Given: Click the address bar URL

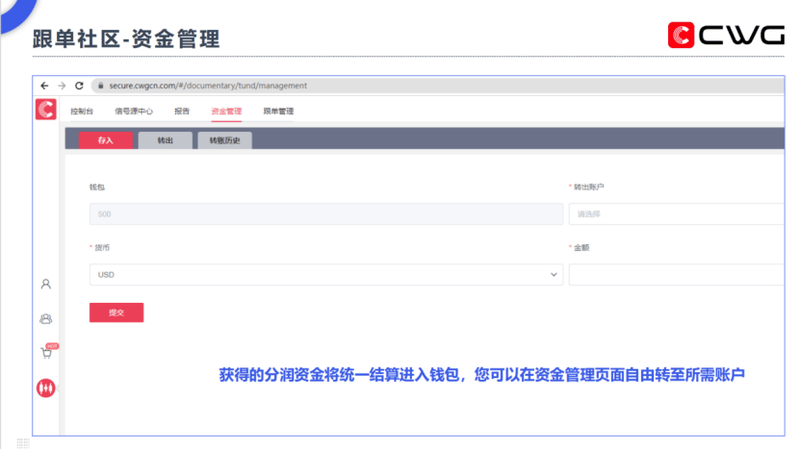Looking at the screenshot, I should (208, 86).
